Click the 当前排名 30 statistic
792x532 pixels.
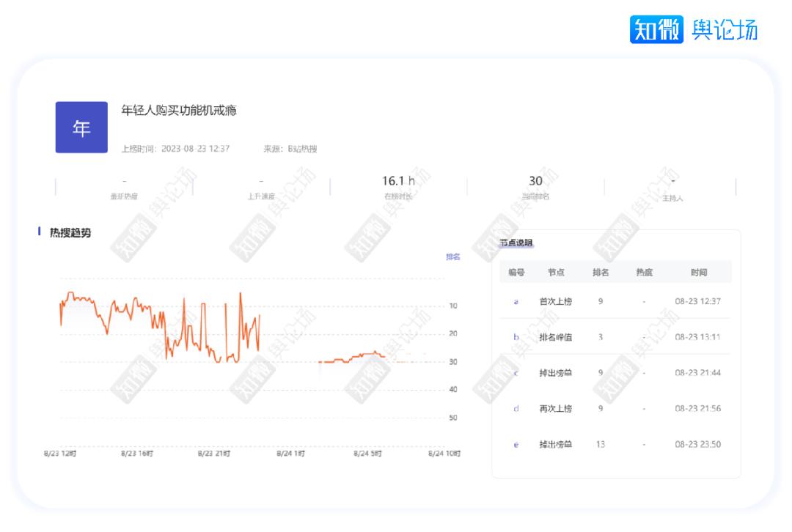click(535, 187)
